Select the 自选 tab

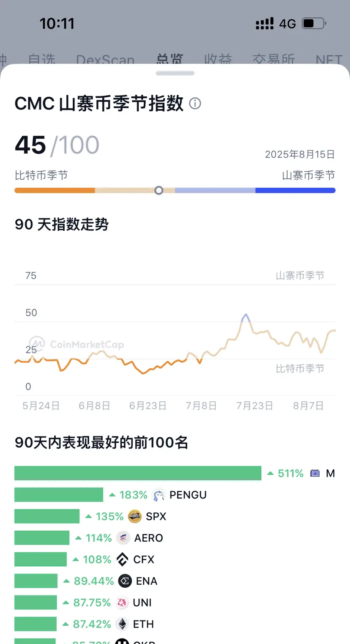(x=42, y=60)
